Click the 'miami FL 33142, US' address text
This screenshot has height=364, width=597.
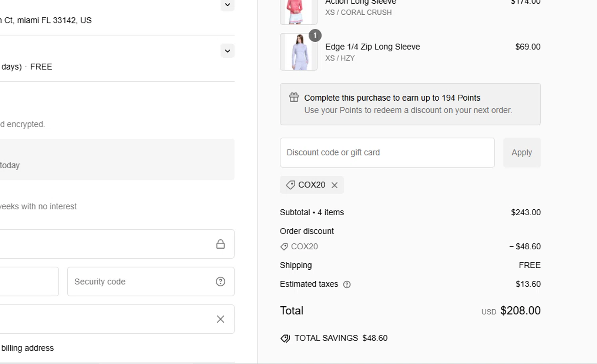(54, 20)
